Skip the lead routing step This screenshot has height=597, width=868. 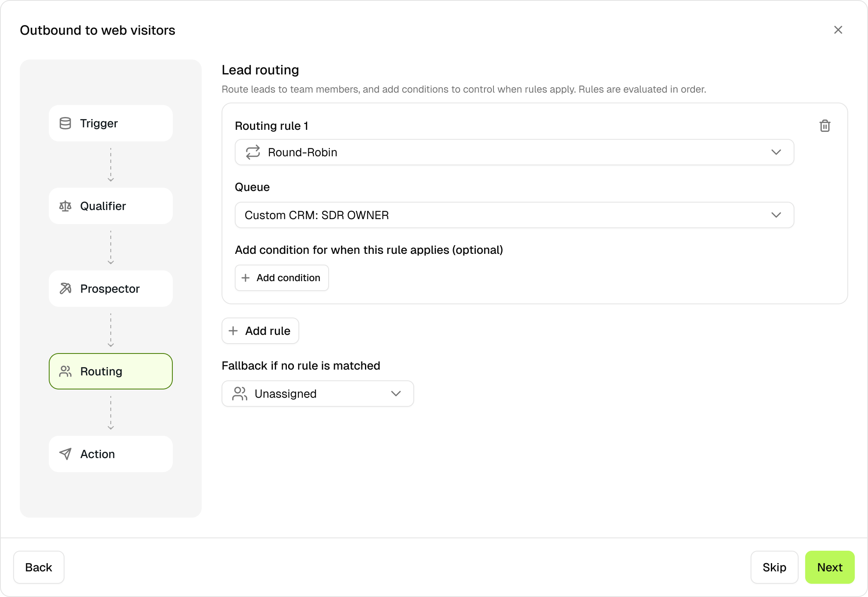774,567
